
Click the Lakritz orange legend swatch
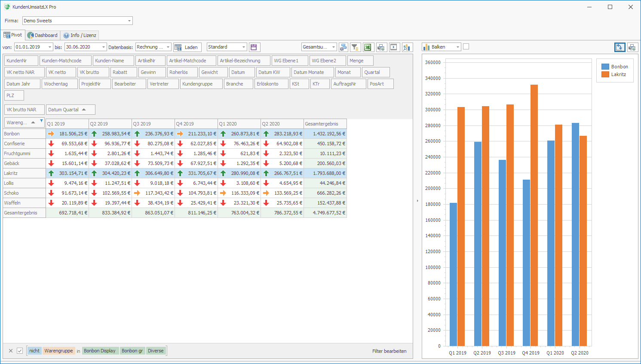(x=605, y=74)
